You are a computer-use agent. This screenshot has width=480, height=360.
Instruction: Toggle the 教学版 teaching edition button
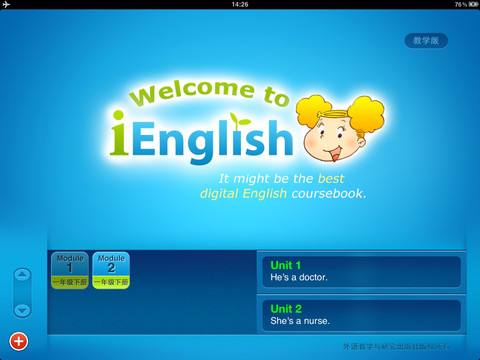coord(426,41)
